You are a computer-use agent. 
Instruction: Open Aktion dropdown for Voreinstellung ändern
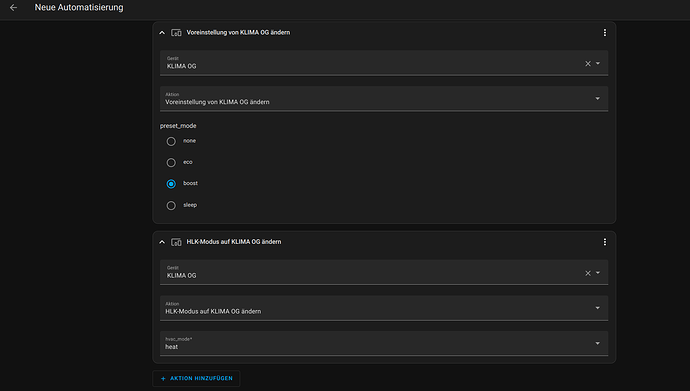(384, 99)
